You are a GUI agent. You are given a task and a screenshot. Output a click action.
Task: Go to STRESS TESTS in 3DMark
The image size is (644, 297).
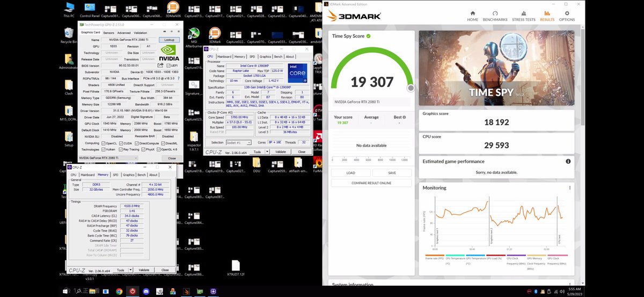click(x=523, y=16)
